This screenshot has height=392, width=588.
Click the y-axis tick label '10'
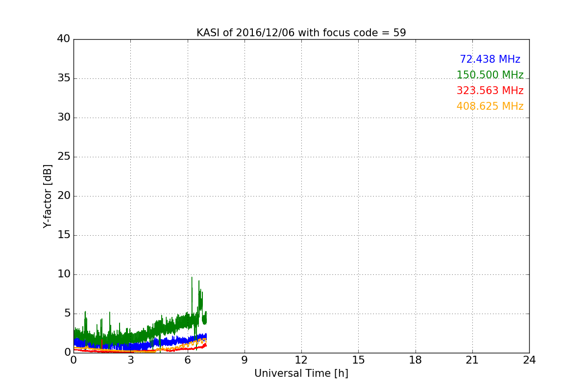64,274
